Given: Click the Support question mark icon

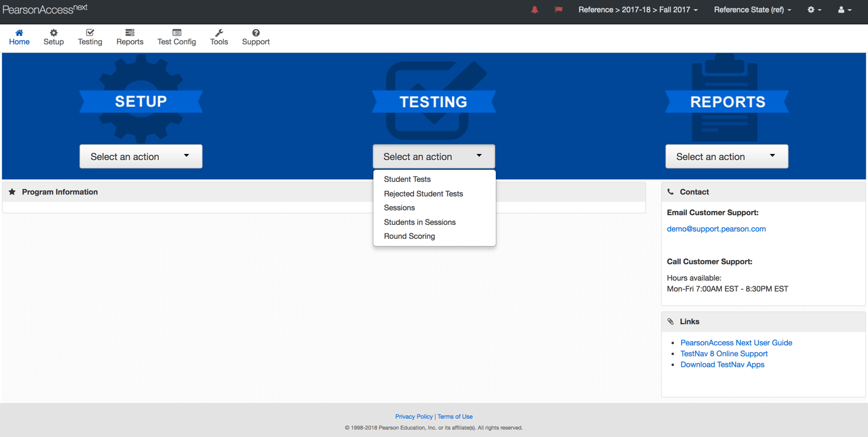Looking at the screenshot, I should [x=256, y=33].
